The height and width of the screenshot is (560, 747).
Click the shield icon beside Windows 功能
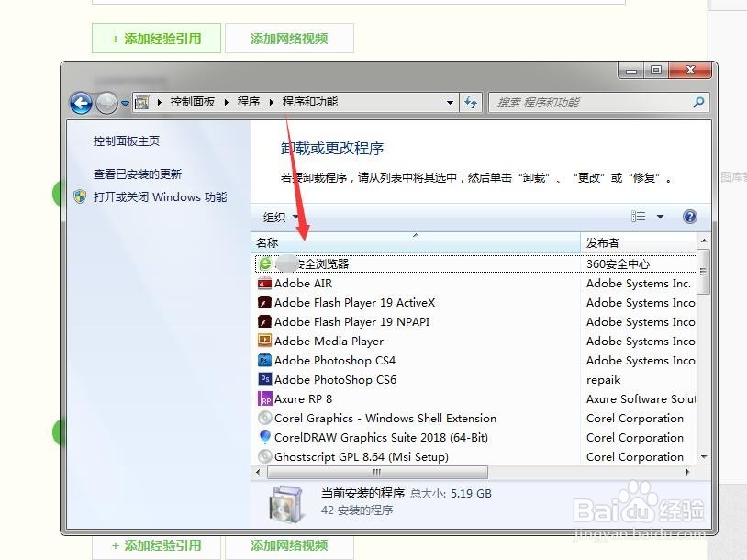point(80,196)
